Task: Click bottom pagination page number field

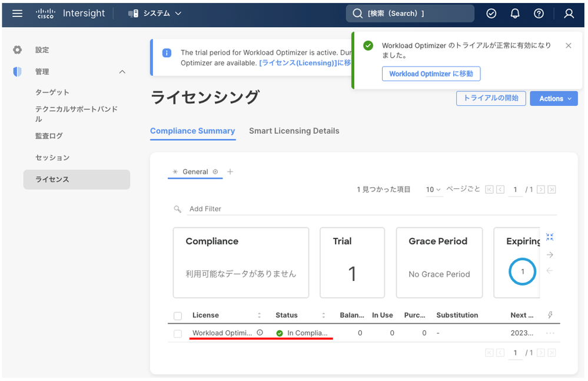Action: click(515, 353)
